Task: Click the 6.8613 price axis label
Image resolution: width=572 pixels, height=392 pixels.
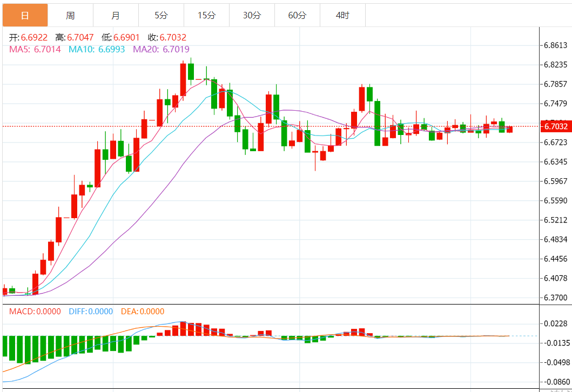Action: [x=556, y=45]
